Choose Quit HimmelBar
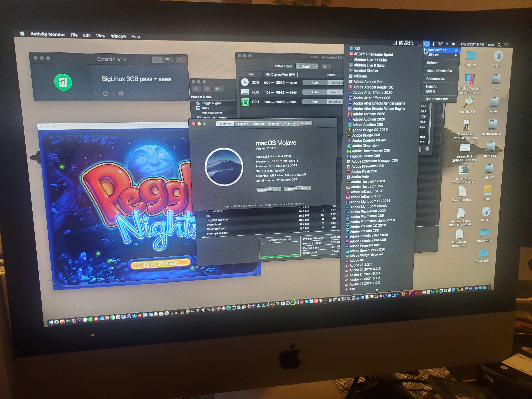Screen dimensions: 532x399 (436, 99)
